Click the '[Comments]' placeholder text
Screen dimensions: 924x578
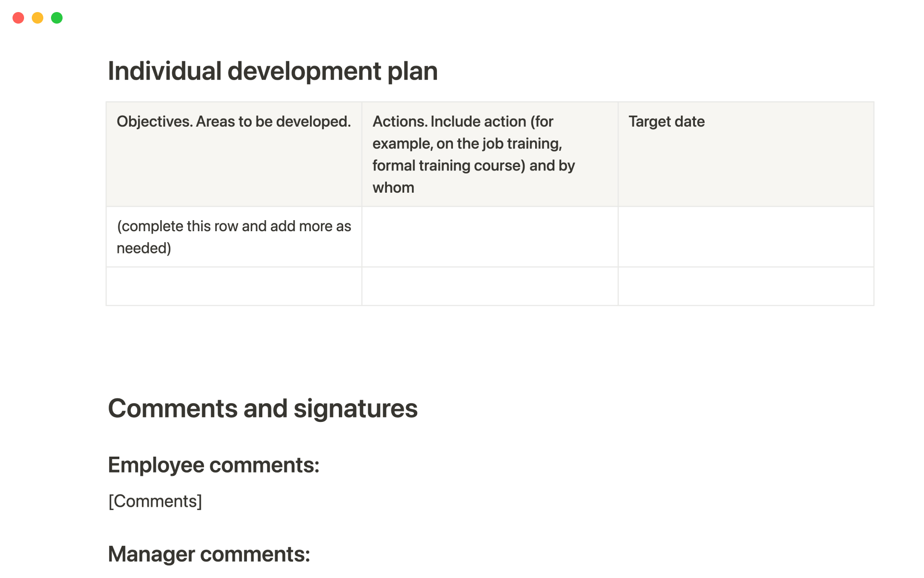click(155, 501)
